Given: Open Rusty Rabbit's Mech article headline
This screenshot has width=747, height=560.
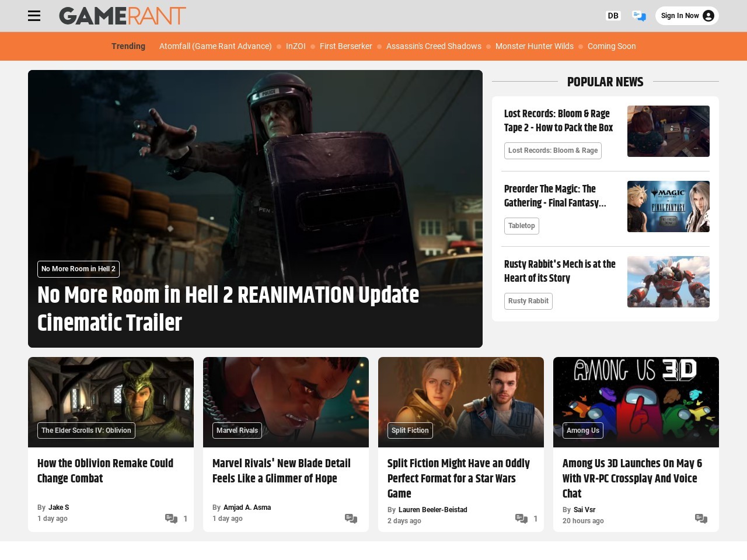Looking at the screenshot, I should tap(560, 271).
